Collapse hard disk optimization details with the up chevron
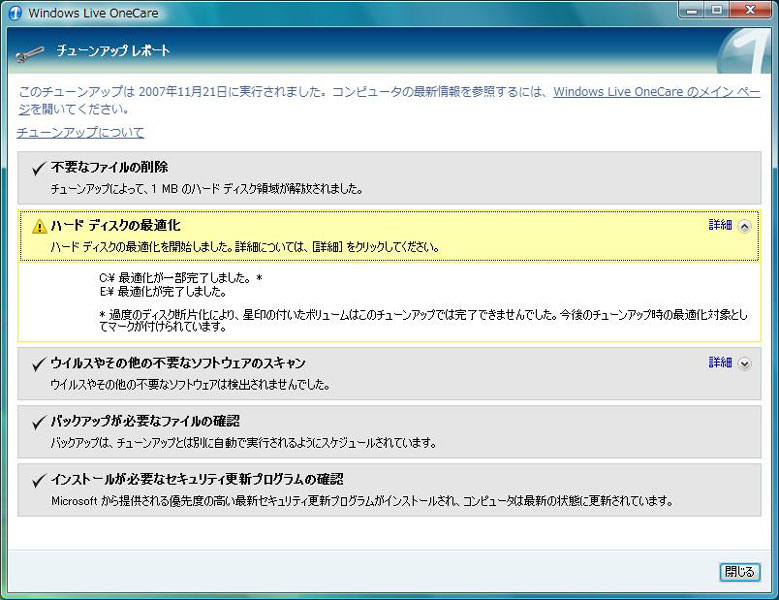Viewport: 779px width, 600px height. 744,226
